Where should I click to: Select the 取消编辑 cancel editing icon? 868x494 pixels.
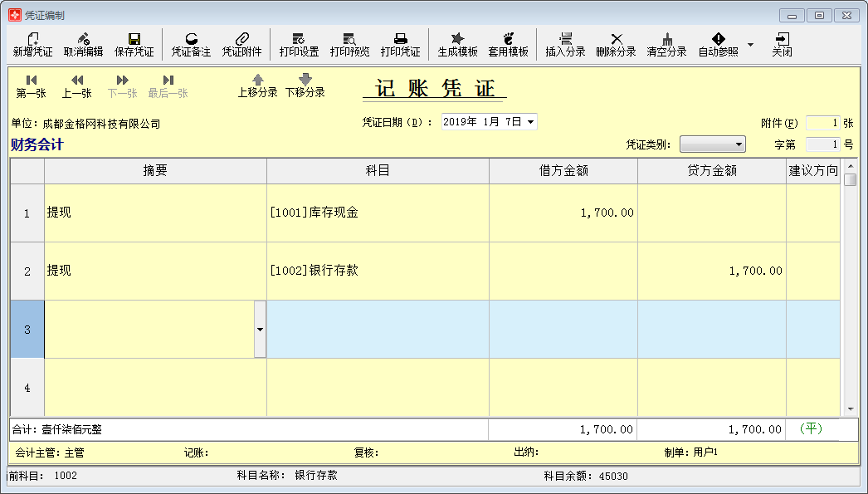[83, 45]
